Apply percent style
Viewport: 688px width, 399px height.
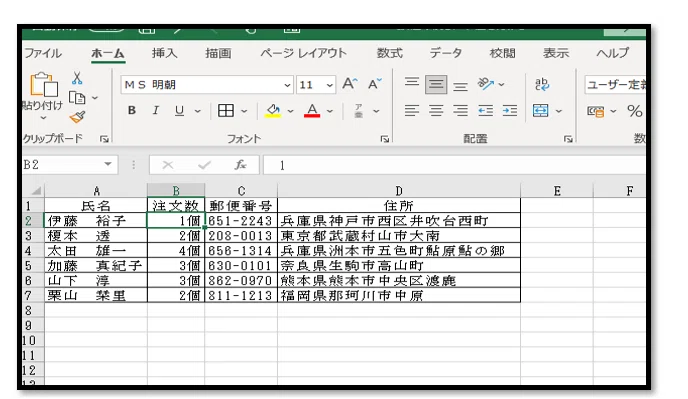pyautogui.click(x=634, y=111)
